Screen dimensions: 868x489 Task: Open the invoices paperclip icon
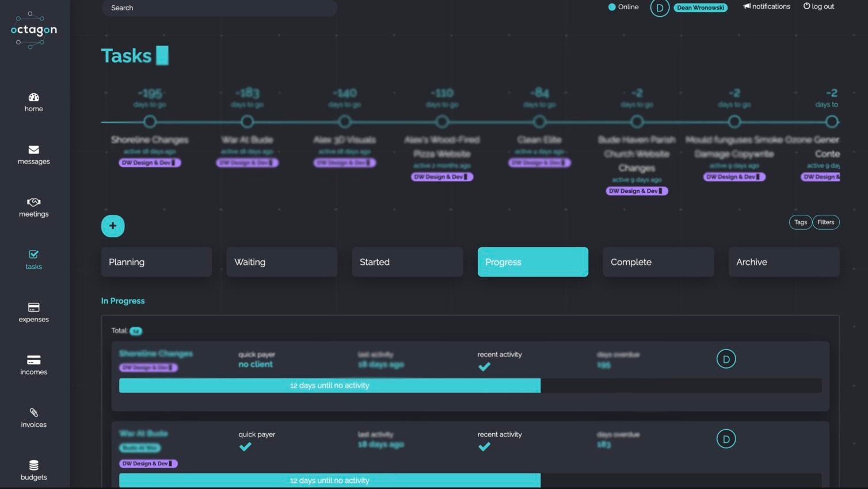point(34,412)
